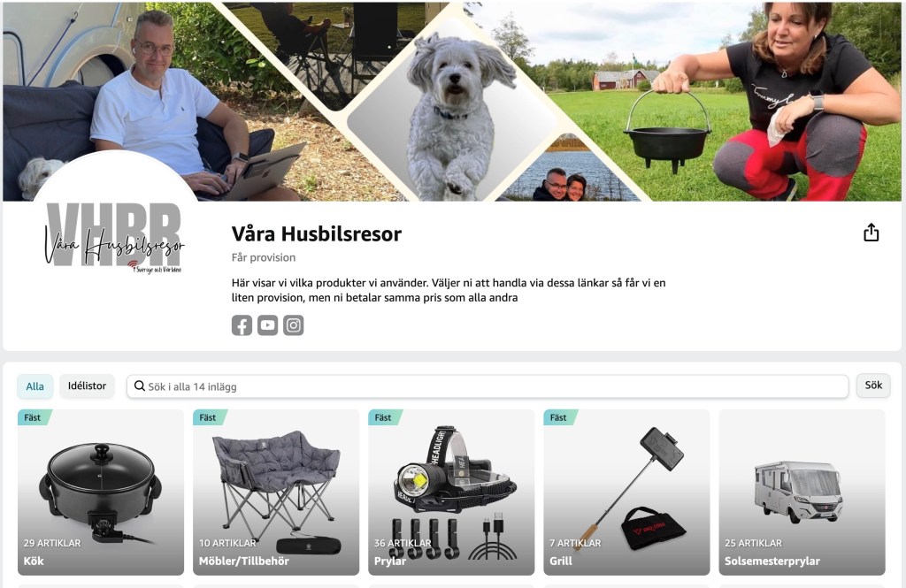Click the Fäst badge on Grill card

[559, 417]
